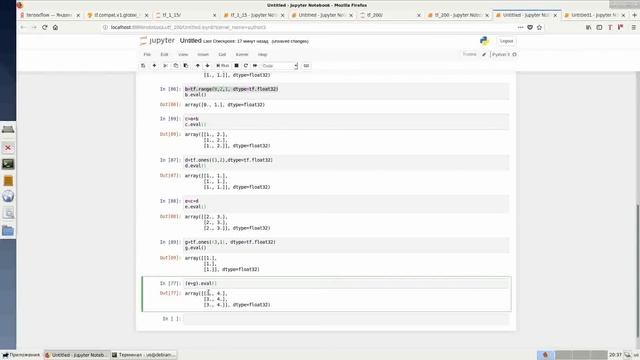Viewport: 640px width, 360px height.
Task: Close the tf_200/ browser tab
Action: click(x=419, y=15)
